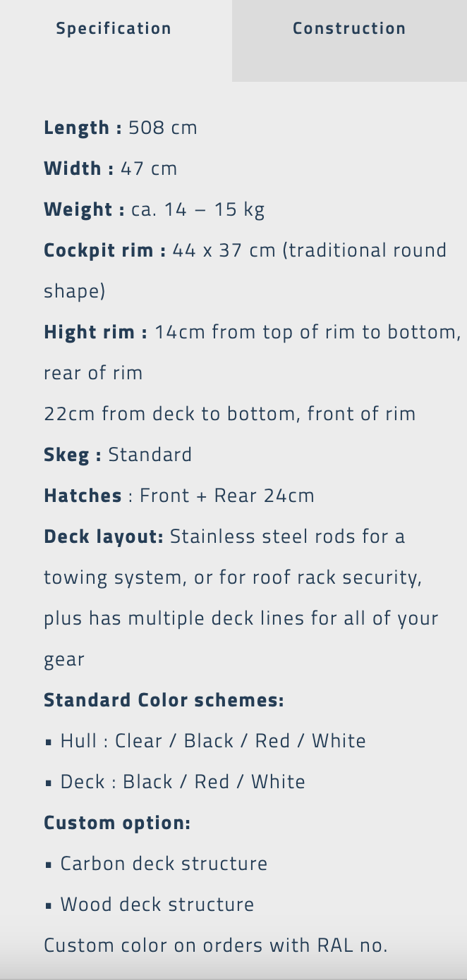Switch to the Specification tab
The image size is (467, 980).
(114, 29)
